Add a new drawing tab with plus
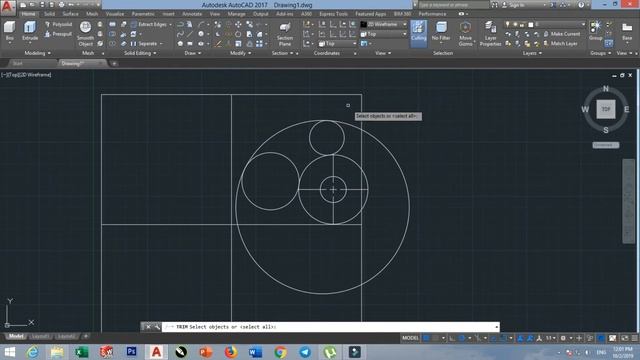The width and height of the screenshot is (640, 360). point(114,64)
